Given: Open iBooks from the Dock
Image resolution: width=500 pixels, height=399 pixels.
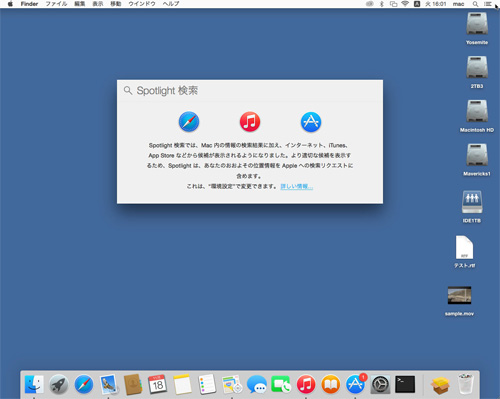Looking at the screenshot, I should coord(331,384).
